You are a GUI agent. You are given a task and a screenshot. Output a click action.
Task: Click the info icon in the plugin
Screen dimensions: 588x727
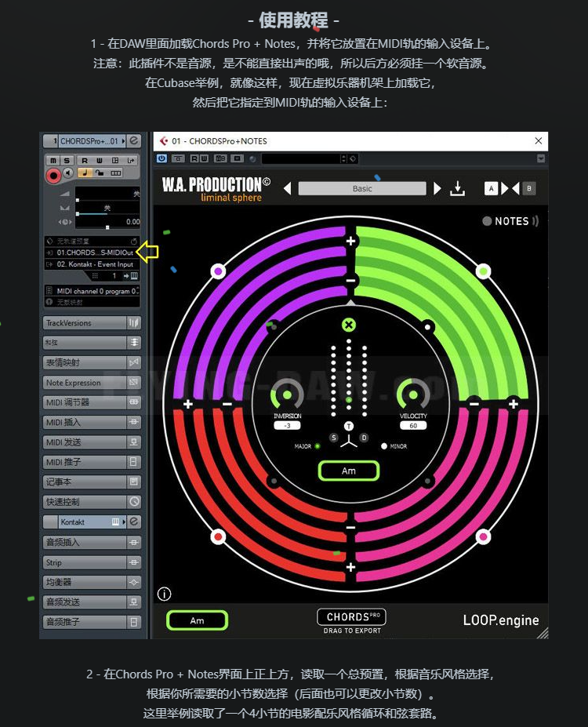tap(164, 594)
